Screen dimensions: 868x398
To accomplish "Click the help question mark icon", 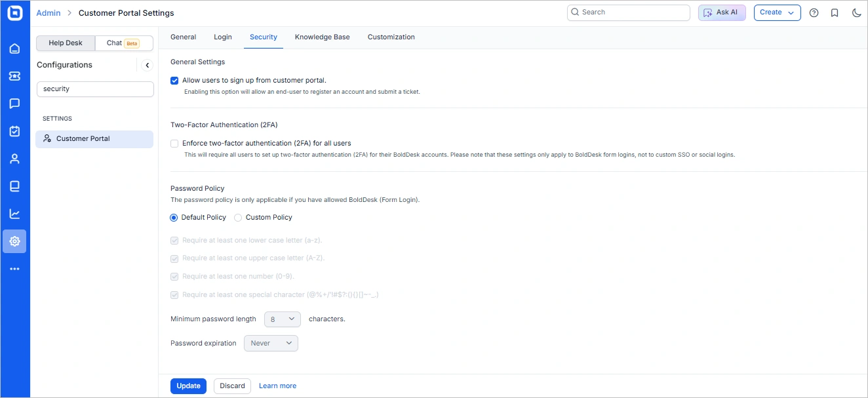I will pos(814,12).
